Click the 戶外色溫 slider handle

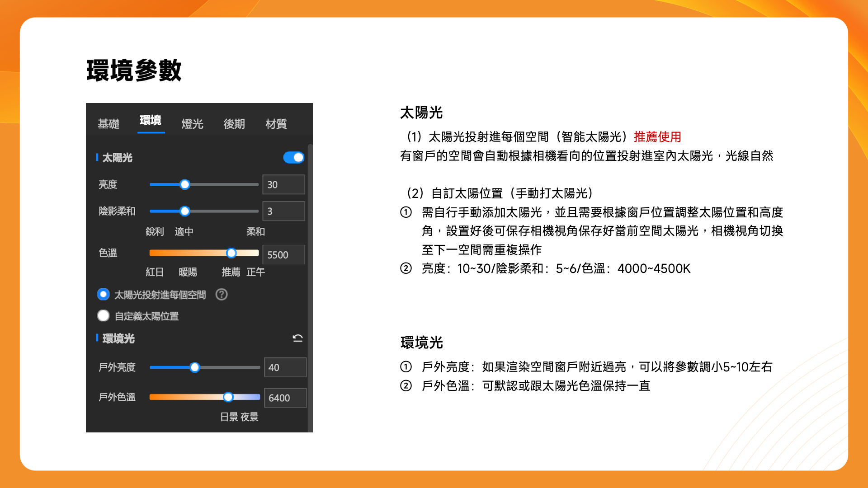(x=228, y=397)
